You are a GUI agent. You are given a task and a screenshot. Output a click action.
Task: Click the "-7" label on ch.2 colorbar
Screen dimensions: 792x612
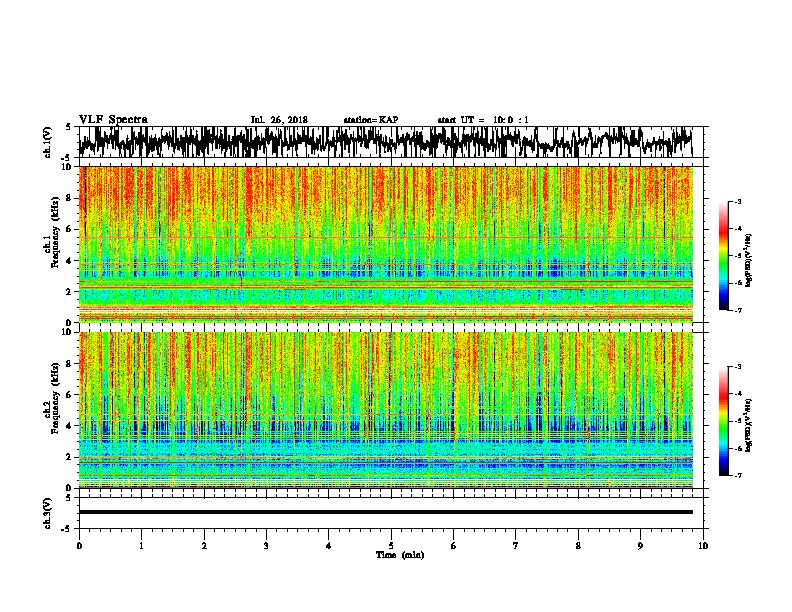point(737,476)
